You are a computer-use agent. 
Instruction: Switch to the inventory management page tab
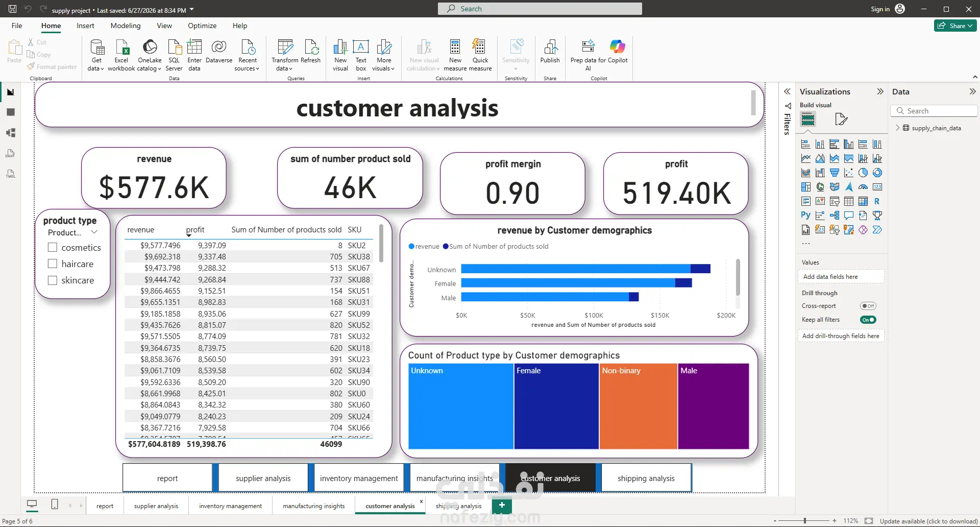[230, 506]
